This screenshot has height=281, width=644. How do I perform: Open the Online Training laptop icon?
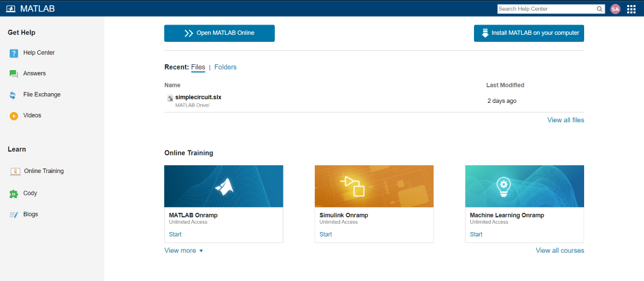tap(15, 172)
